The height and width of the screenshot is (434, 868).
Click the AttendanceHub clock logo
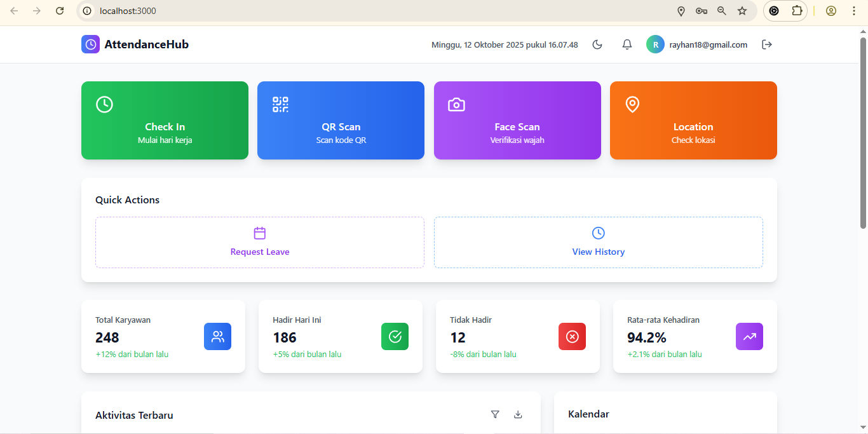point(91,44)
